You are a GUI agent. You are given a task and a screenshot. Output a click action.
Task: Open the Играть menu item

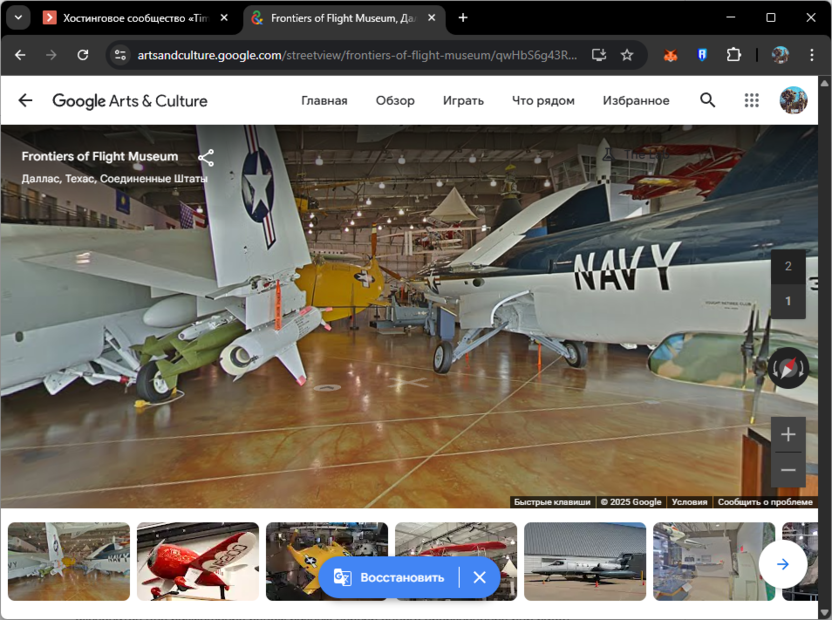(463, 100)
